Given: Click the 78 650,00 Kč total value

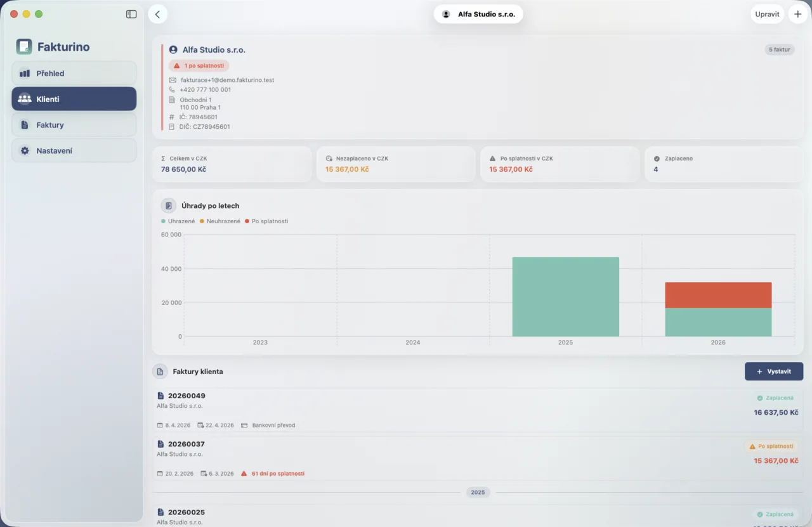Looking at the screenshot, I should (x=183, y=169).
